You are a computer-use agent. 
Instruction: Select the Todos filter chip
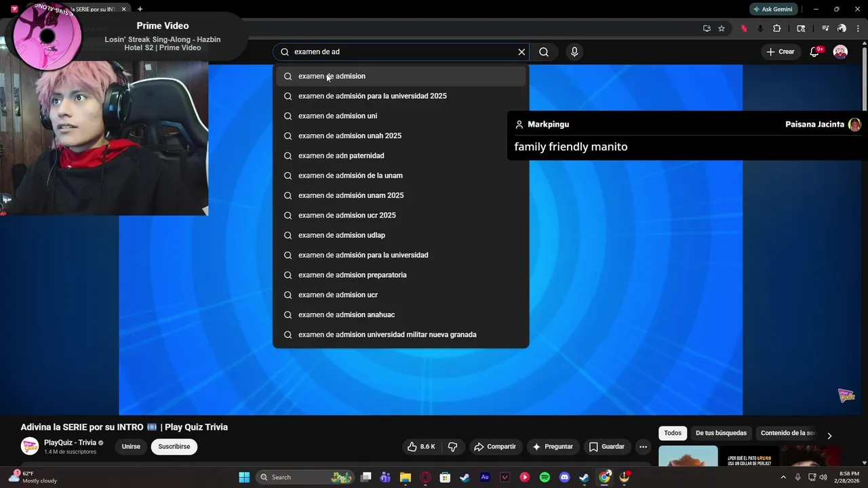coord(673,433)
